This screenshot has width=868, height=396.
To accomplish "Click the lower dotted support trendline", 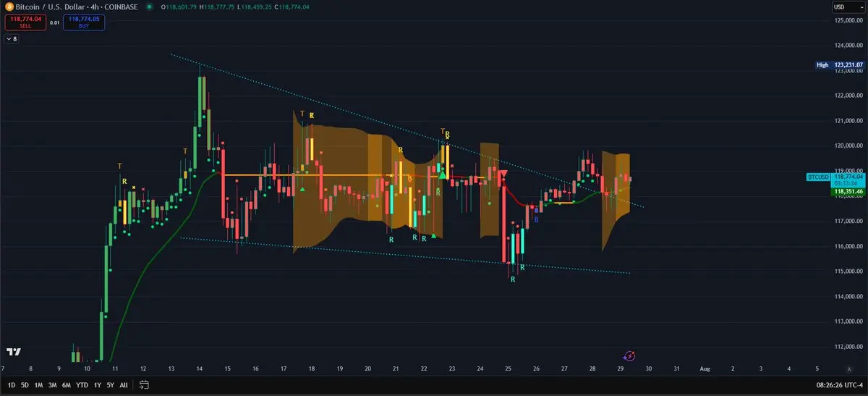I will (x=405, y=255).
